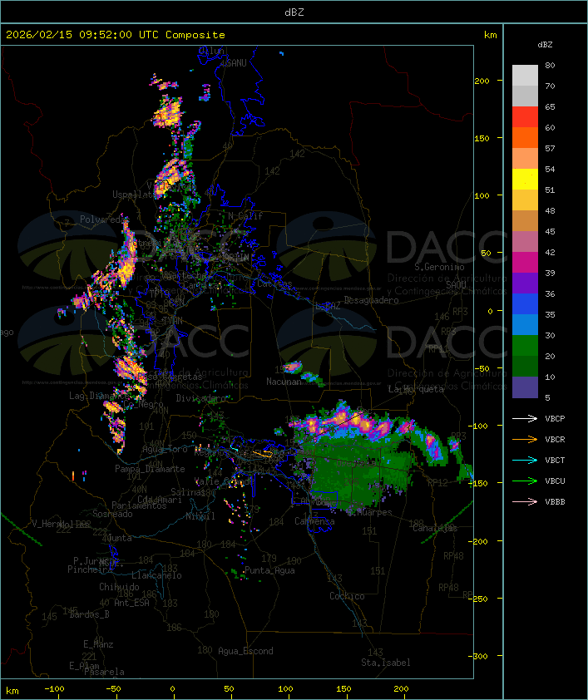The image size is (588, 700).
Task: Click the Cochico map label
Action: coord(347,596)
